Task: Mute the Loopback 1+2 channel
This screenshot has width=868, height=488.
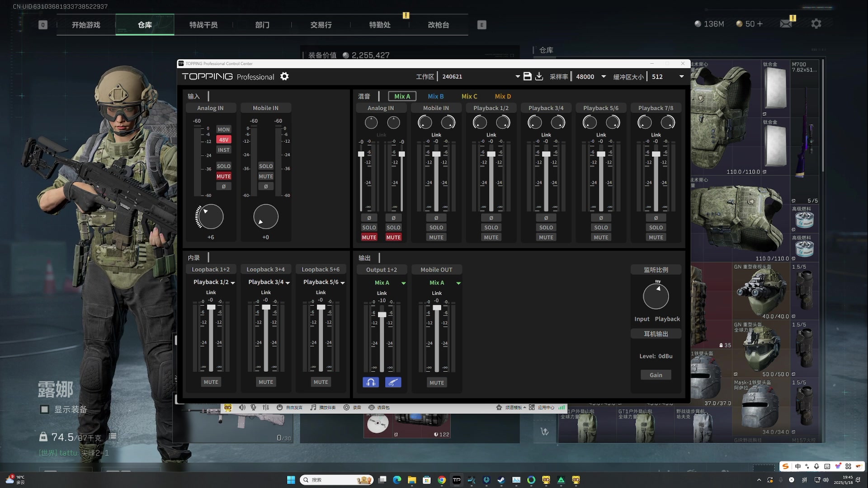Action: pyautogui.click(x=211, y=382)
